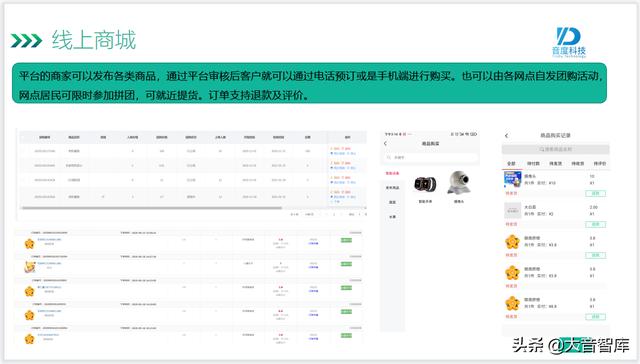640x364 pixels.
Task: Open the smart watch product thumbnail
Action: (x=425, y=184)
